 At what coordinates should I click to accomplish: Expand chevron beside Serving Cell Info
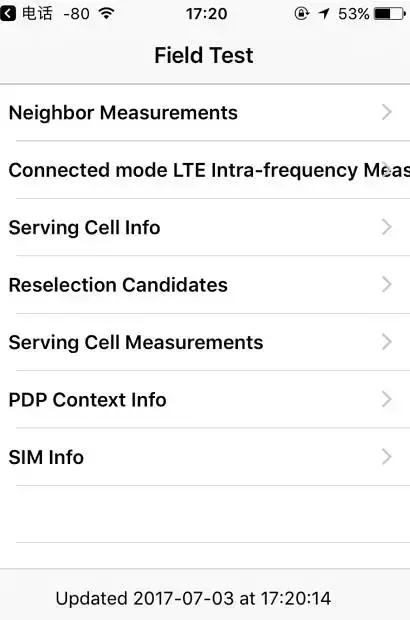387,227
